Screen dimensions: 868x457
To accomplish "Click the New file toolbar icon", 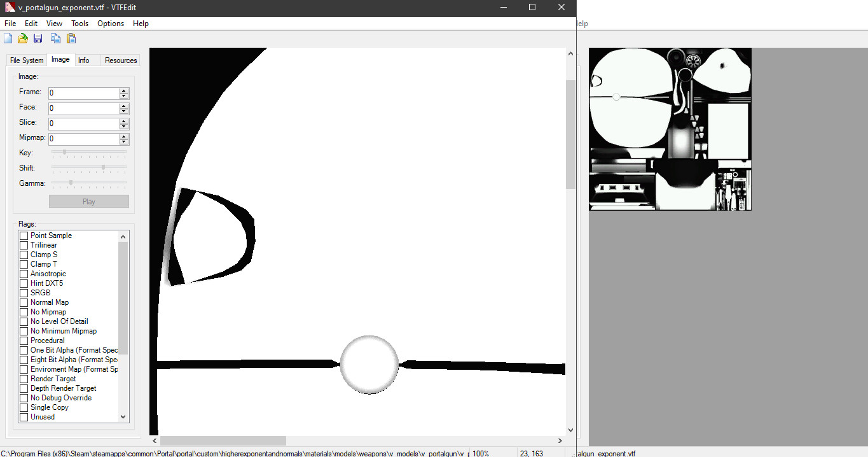I will 8,39.
